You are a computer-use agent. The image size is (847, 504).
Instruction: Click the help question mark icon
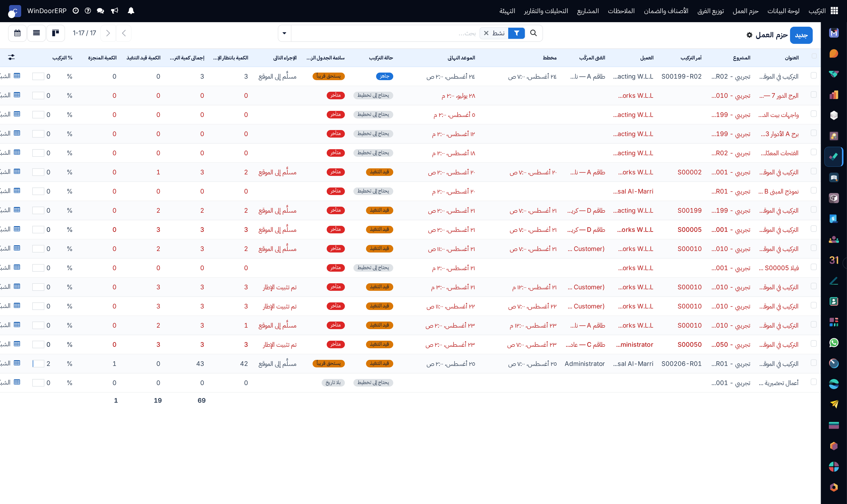pos(88,11)
